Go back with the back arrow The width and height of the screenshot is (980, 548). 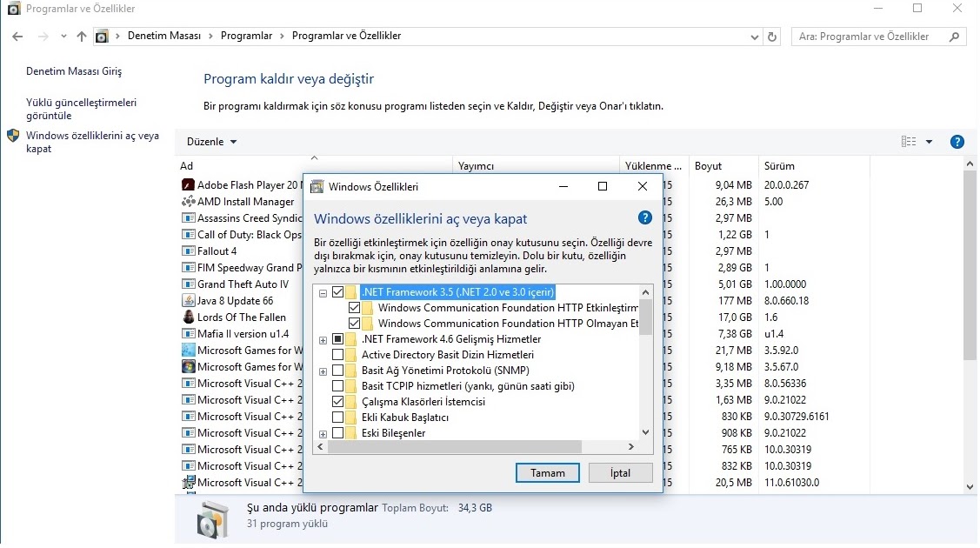pos(17,37)
